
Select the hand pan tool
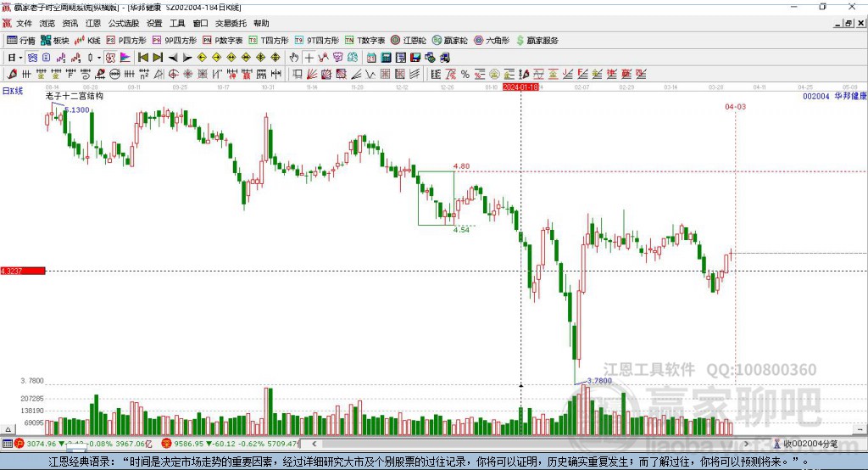(x=294, y=57)
